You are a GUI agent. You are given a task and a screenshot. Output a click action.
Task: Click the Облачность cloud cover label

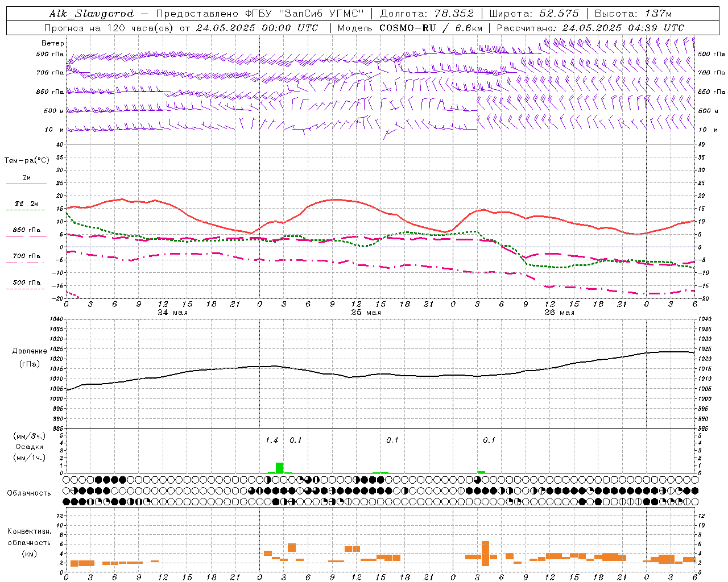click(29, 493)
